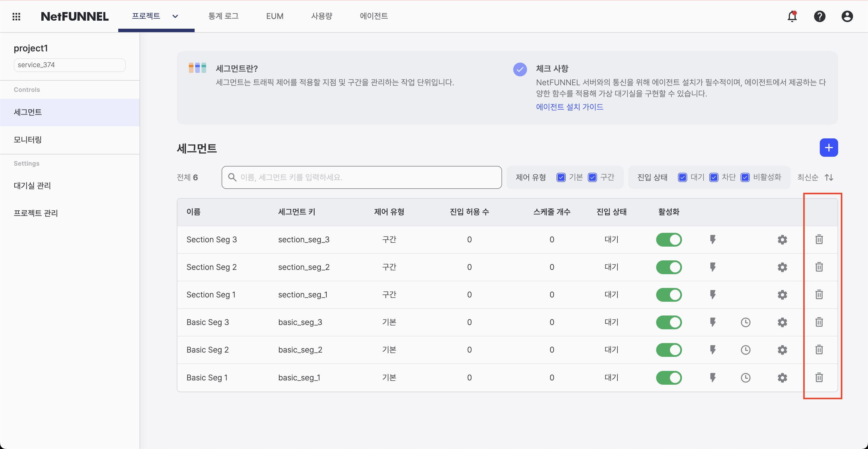
Task: Click the clock schedule icon for Basic Seg 3
Action: (745, 322)
